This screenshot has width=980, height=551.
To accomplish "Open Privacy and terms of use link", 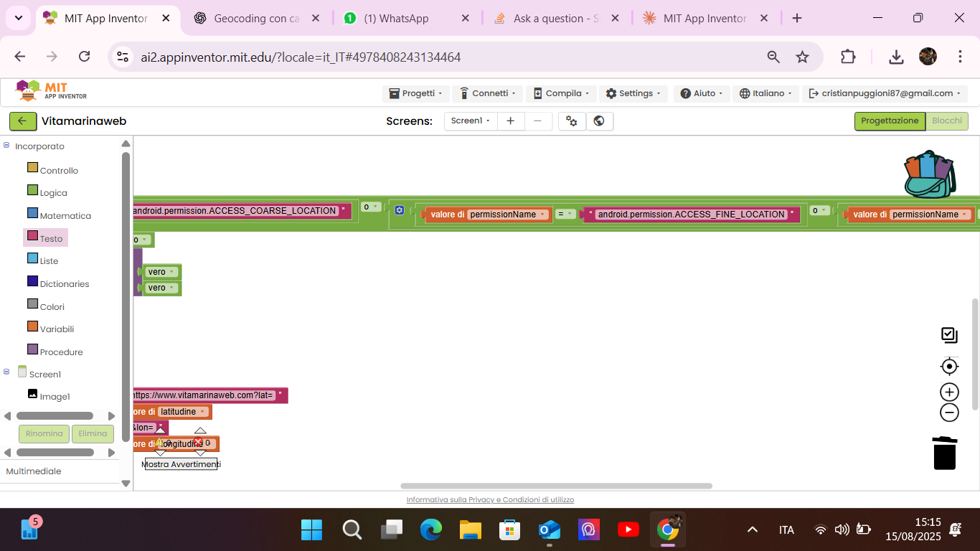I will coord(490,500).
